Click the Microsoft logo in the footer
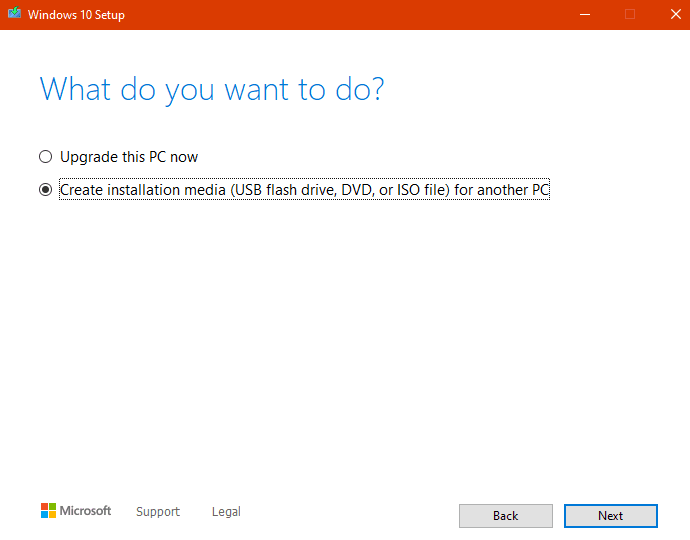 (x=76, y=511)
